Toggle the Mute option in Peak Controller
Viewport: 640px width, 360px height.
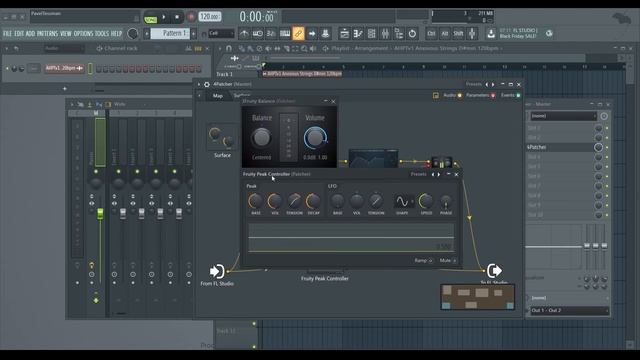(x=448, y=260)
